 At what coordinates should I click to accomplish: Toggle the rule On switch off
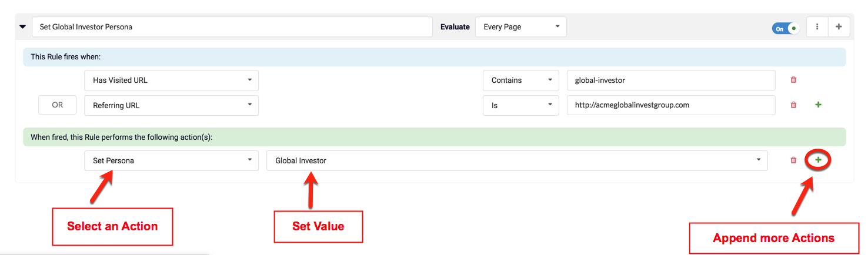coord(786,28)
